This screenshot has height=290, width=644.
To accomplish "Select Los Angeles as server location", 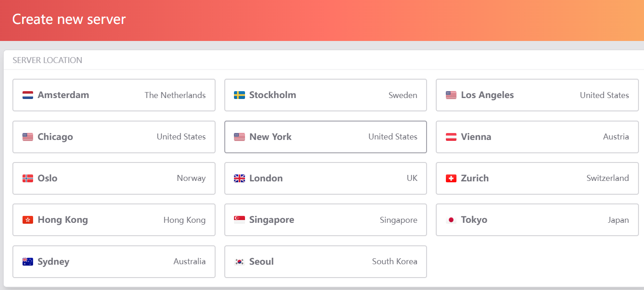I will click(537, 95).
